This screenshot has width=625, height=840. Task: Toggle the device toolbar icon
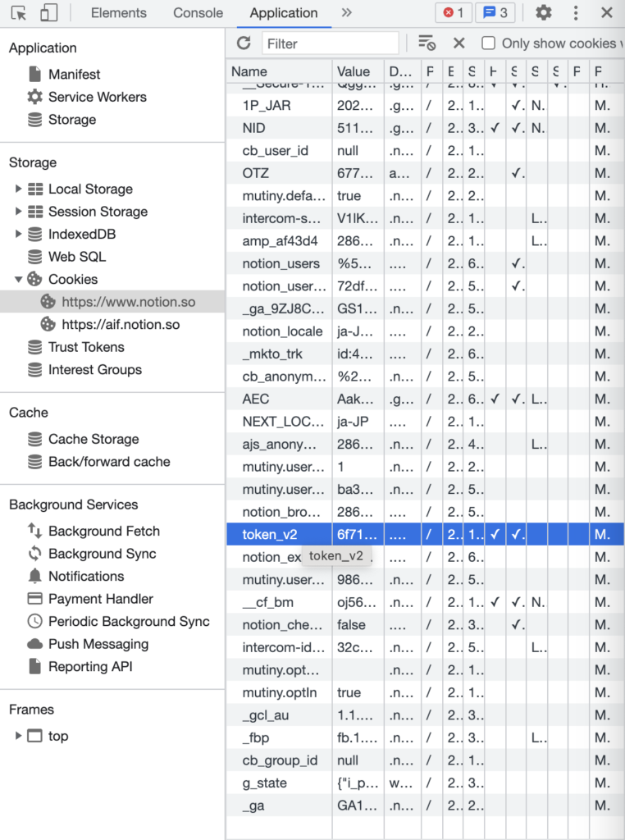[x=48, y=13]
